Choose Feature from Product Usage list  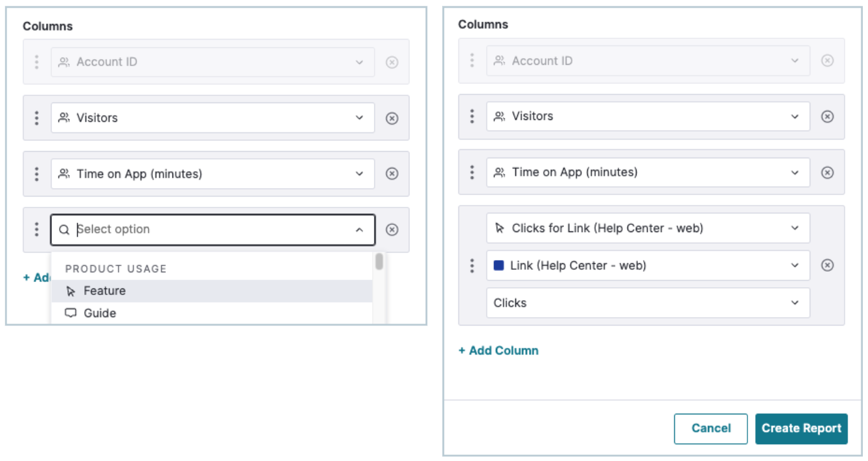tap(212, 291)
